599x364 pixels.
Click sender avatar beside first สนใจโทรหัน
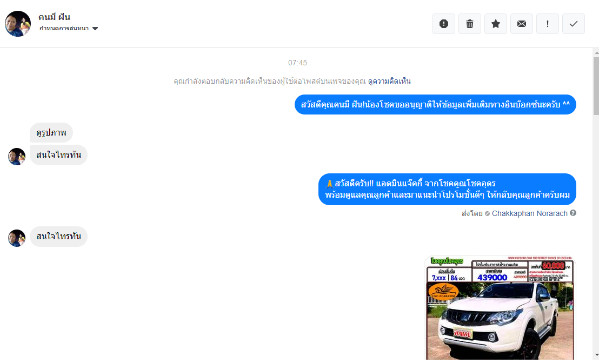(17, 157)
